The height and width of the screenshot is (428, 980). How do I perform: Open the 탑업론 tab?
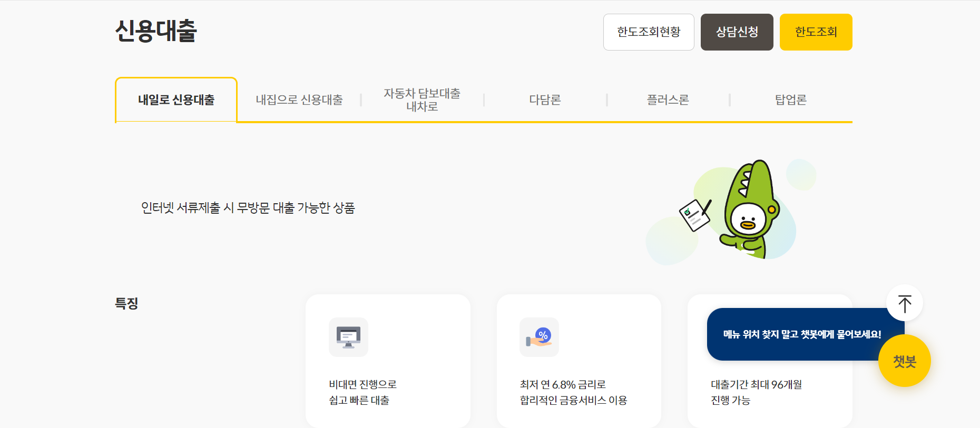tap(791, 100)
